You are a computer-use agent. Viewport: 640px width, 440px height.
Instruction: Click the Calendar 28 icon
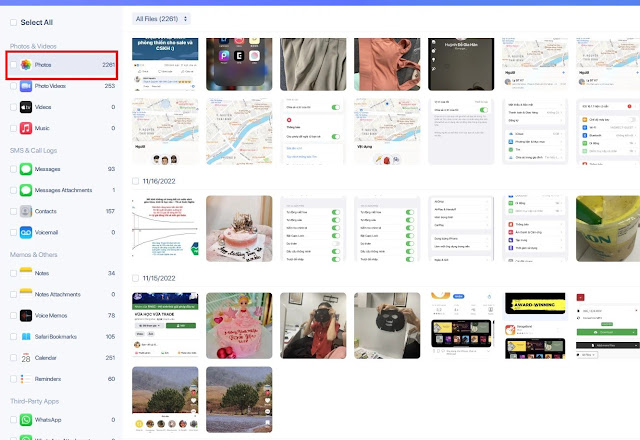(x=26, y=358)
